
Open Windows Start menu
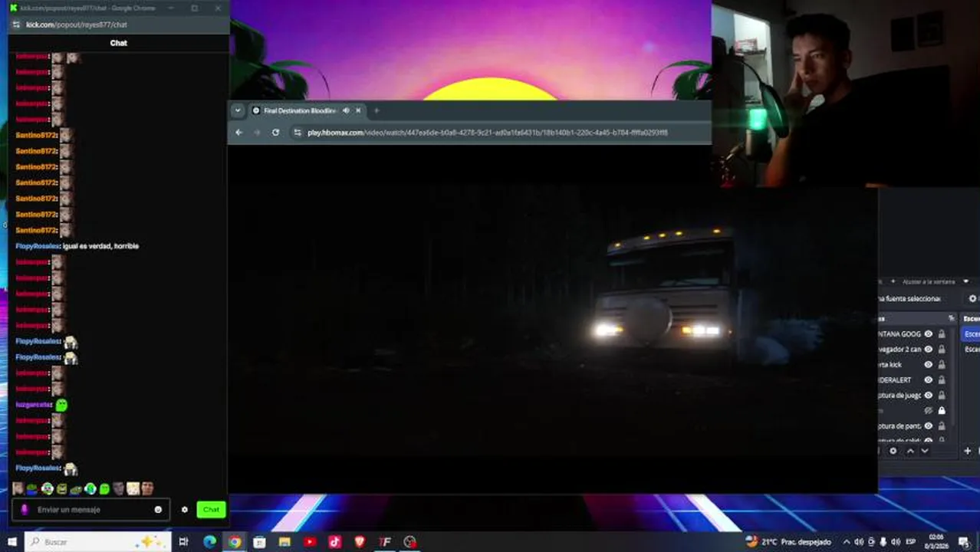[12, 542]
